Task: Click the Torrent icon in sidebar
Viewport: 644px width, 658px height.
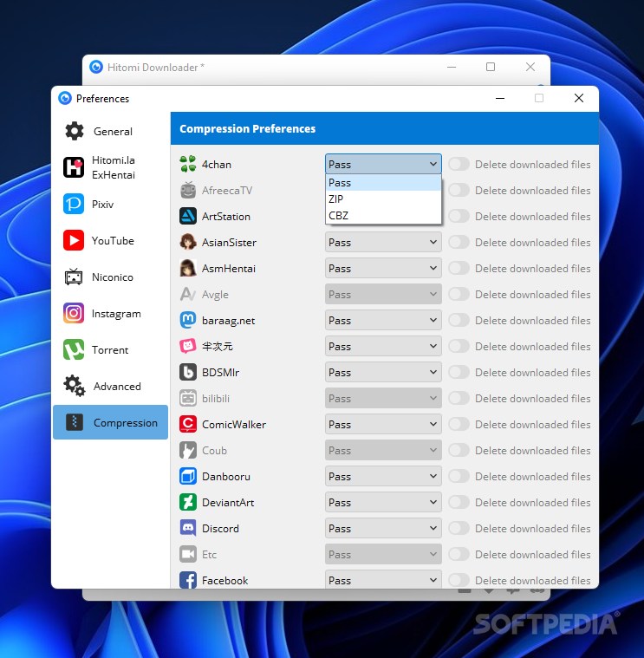Action: pyautogui.click(x=74, y=349)
